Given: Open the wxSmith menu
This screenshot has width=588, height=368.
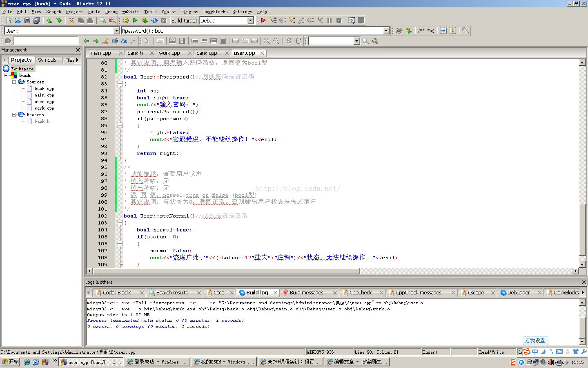Looking at the screenshot, I should pyautogui.click(x=131, y=11).
